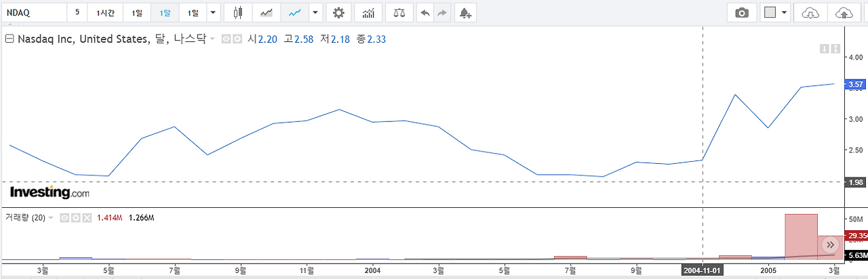This screenshot has width=868, height=279.
Task: Click the 3.00 price axis label
Action: pyautogui.click(x=854, y=119)
